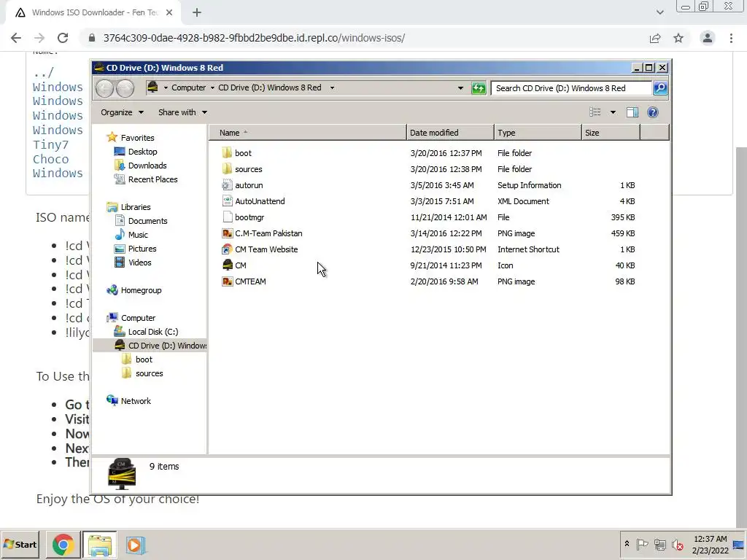Click the Action Center flag tray icon
The height and width of the screenshot is (560, 747).
[x=642, y=544]
